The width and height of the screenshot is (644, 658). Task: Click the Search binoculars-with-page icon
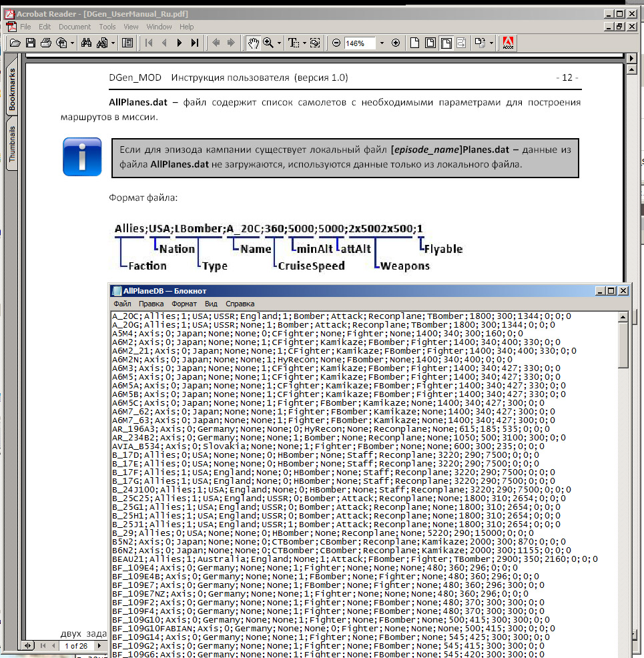tap(102, 43)
